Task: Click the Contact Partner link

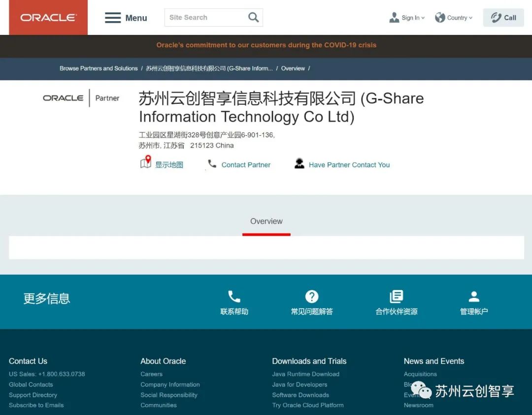Action: coord(246,165)
